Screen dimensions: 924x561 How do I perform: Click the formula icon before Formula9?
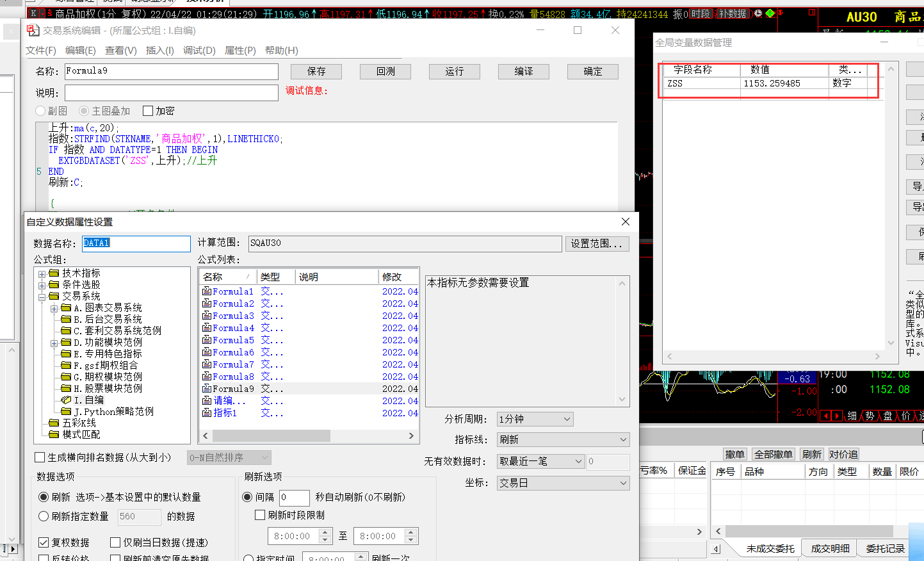coord(207,389)
